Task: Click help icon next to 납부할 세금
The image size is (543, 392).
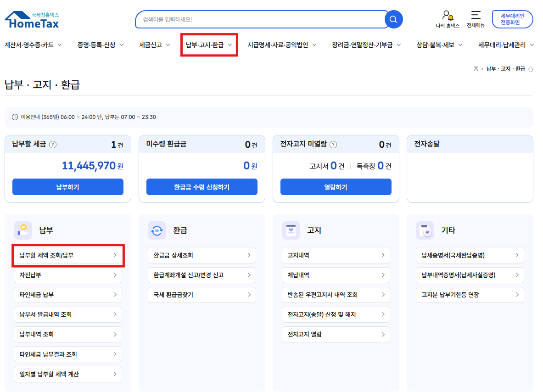Action: [x=53, y=145]
